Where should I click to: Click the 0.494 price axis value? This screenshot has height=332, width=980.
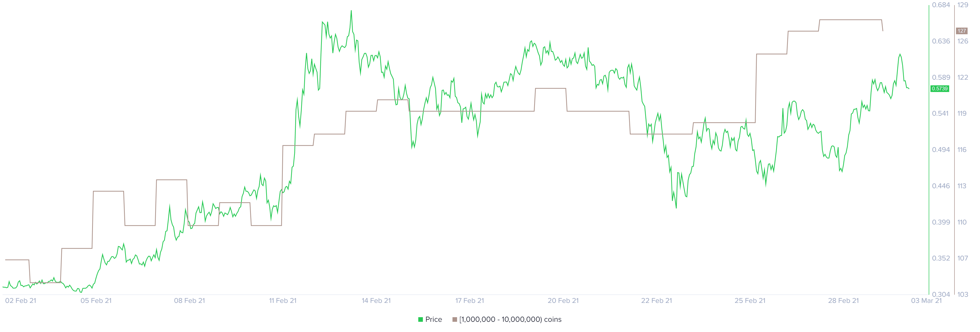[x=941, y=150]
